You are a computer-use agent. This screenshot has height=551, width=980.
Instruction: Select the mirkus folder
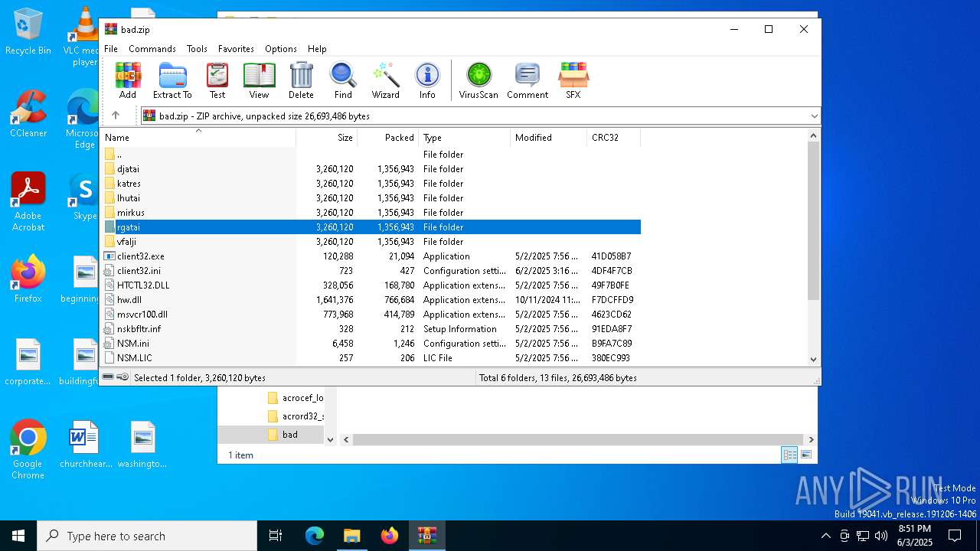coord(371,213)
